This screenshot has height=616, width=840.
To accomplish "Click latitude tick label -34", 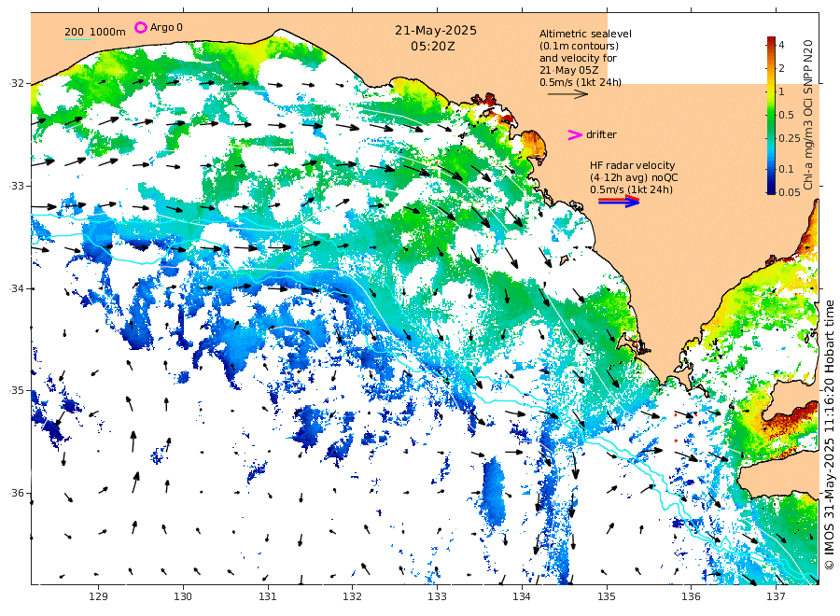I will pyautogui.click(x=17, y=288).
